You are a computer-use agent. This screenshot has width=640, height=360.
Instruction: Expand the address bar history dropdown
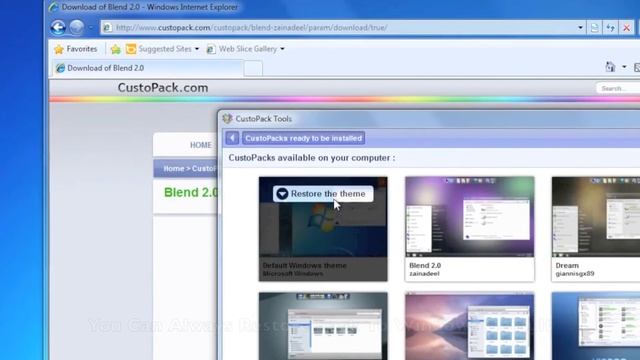tap(580, 28)
